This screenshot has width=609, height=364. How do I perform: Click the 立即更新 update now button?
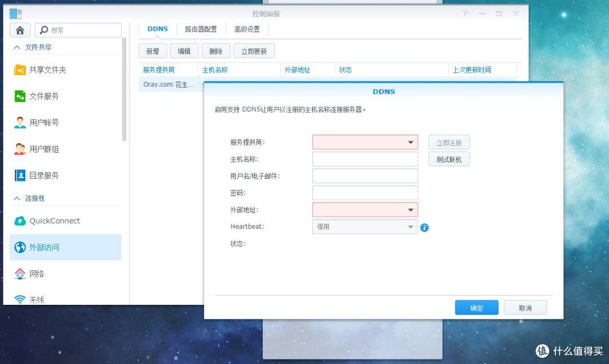tap(254, 51)
